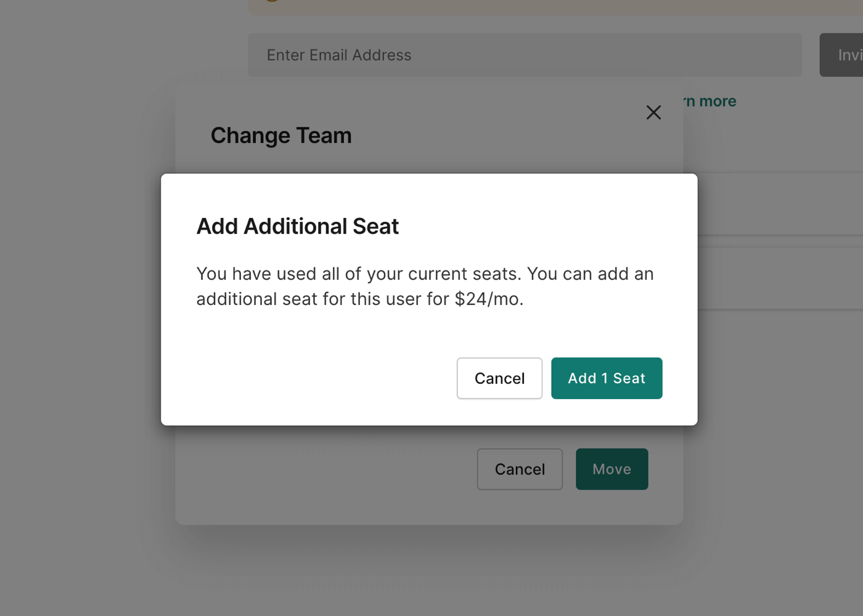Click the dimmed list row right of the dialog

(x=783, y=205)
